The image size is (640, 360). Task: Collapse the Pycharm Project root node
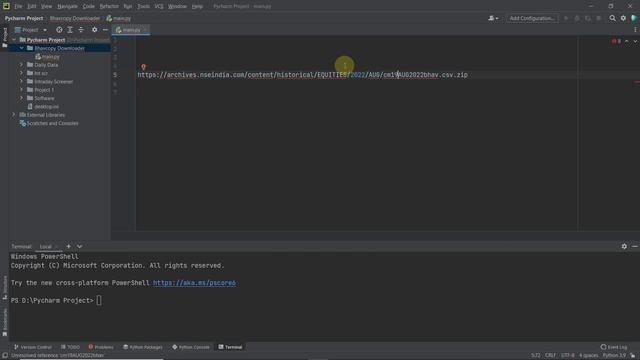tap(14, 40)
